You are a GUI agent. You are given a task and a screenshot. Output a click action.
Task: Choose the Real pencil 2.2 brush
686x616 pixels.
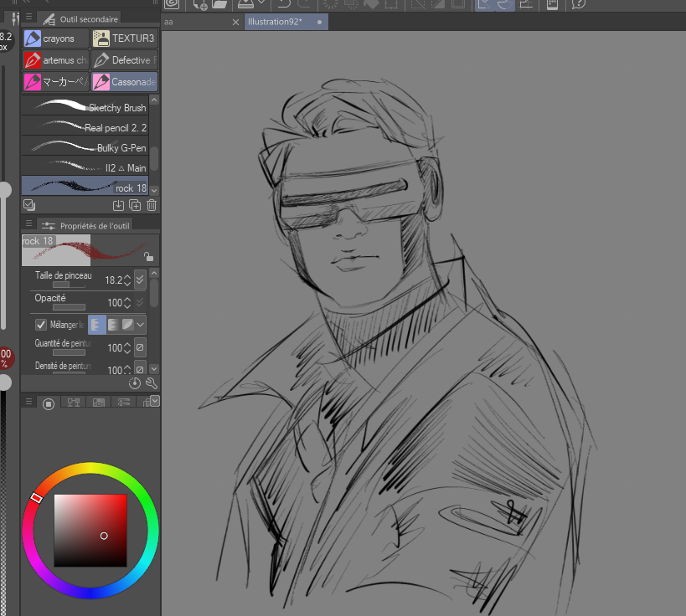[x=85, y=126]
